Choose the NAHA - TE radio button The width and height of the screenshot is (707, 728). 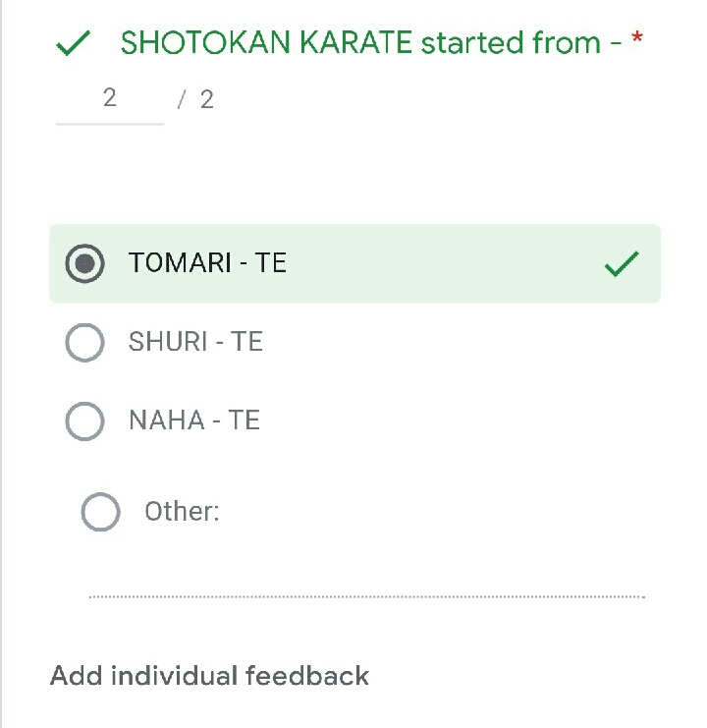pos(84,421)
